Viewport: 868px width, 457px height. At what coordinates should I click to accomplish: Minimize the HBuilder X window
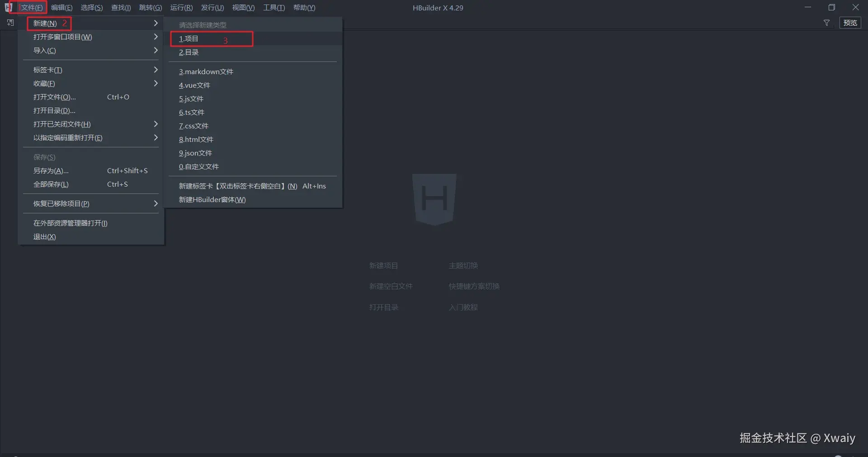tap(808, 7)
